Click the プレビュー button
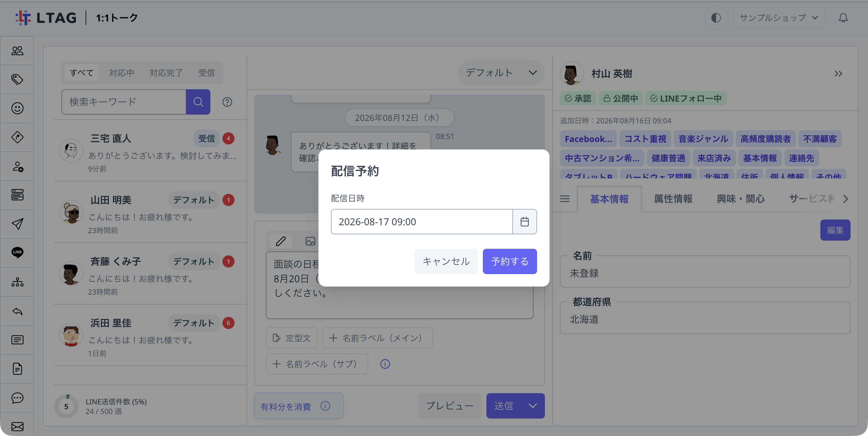Viewport: 868px width, 436px height. point(449,406)
